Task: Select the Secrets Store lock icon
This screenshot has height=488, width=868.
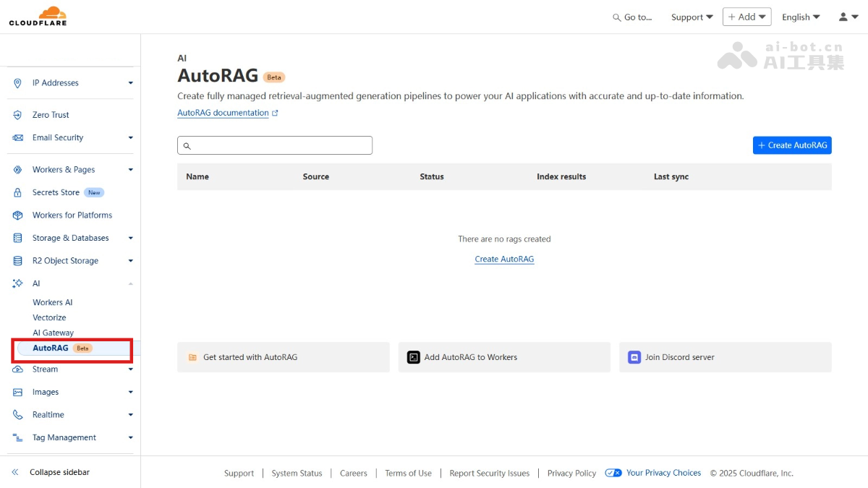Action: [x=17, y=192]
